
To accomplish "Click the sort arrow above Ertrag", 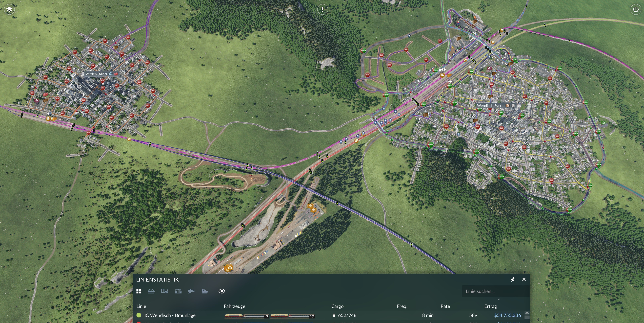I will 499,299.
